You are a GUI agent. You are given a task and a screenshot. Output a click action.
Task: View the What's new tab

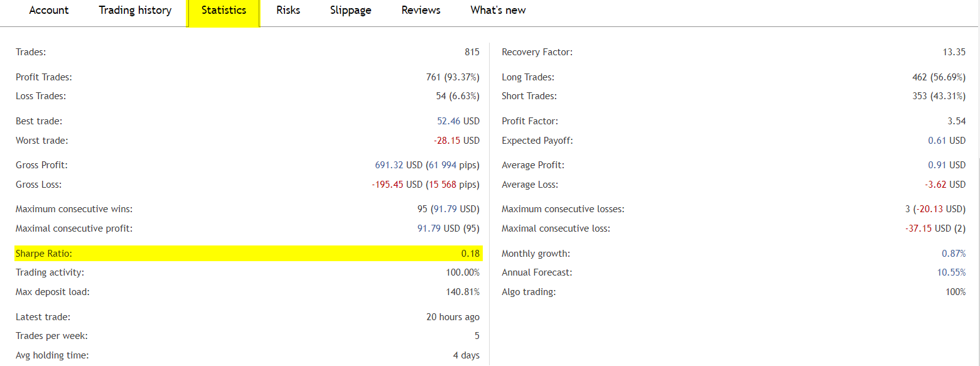pos(498,10)
